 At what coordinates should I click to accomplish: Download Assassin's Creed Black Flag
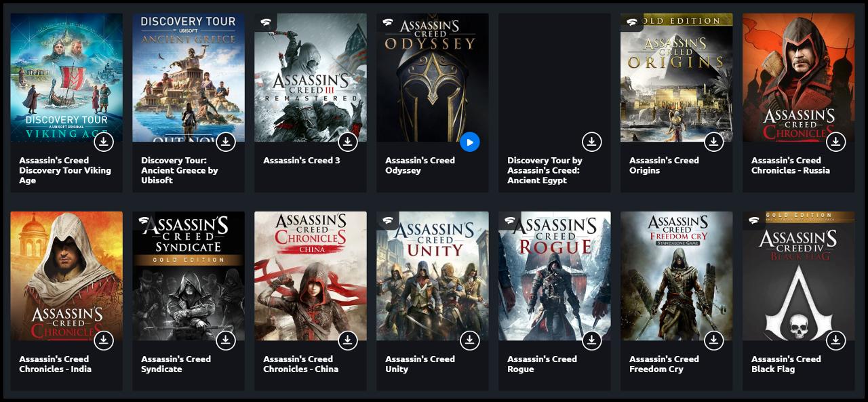tap(836, 340)
